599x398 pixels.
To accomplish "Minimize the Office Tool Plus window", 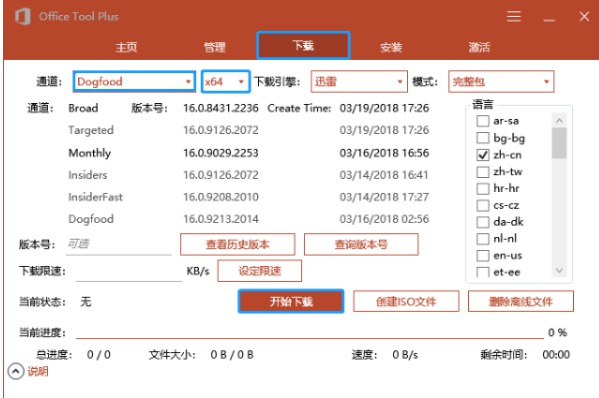I will click(549, 19).
